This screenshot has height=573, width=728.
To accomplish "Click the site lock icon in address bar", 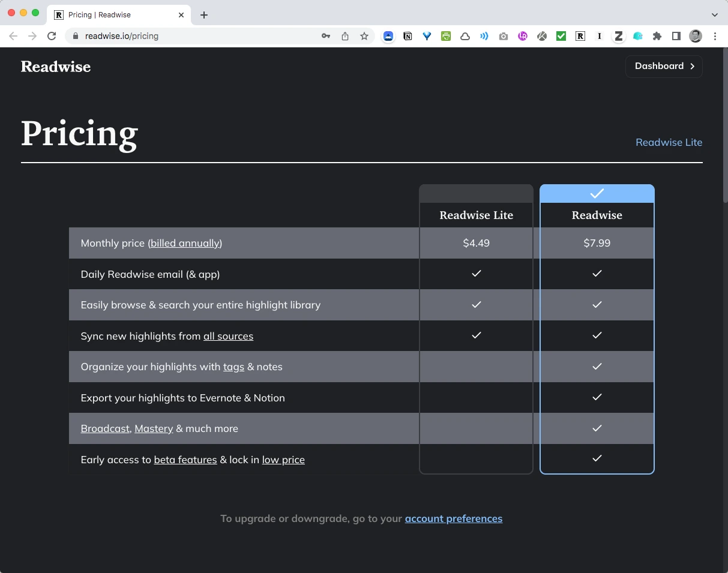I will [x=76, y=36].
